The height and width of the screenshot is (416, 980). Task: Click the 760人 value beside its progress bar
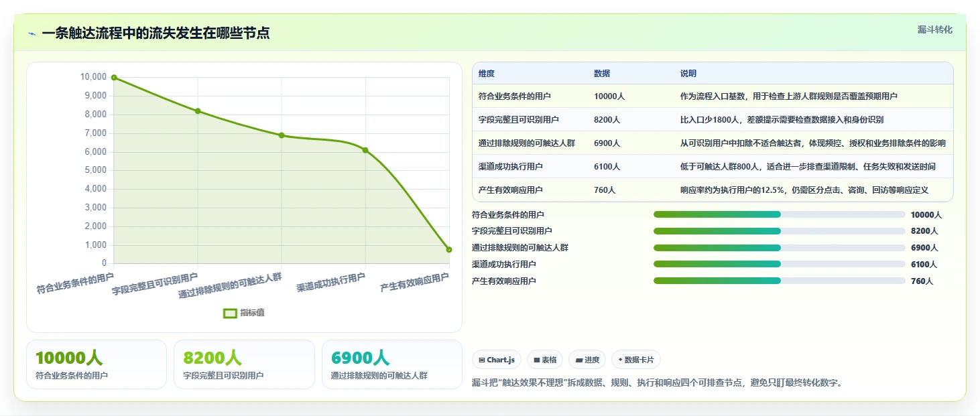(x=922, y=281)
